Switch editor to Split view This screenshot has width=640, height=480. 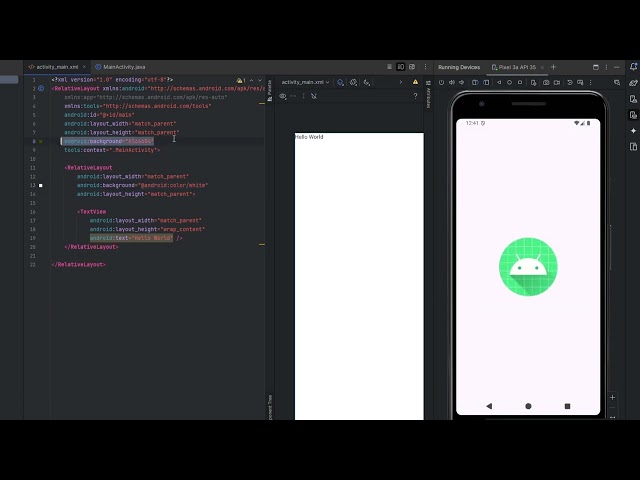(401, 67)
